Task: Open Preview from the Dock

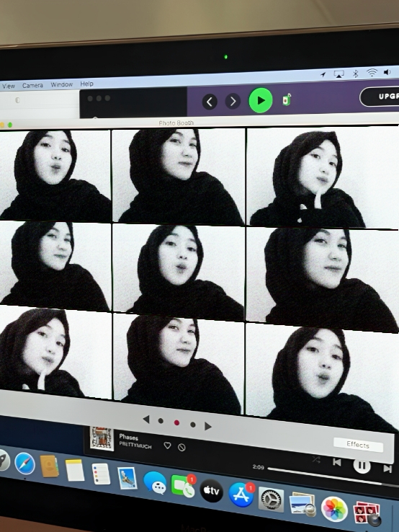Action: (302, 504)
